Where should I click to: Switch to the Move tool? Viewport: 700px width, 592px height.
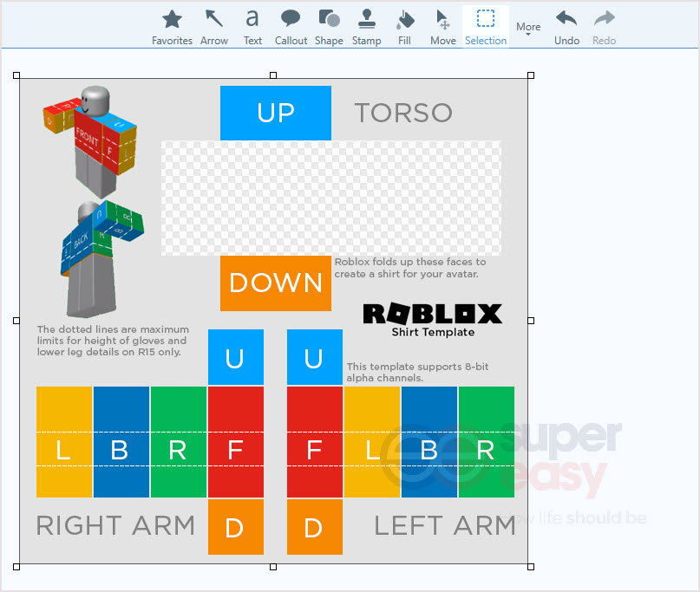[x=443, y=28]
